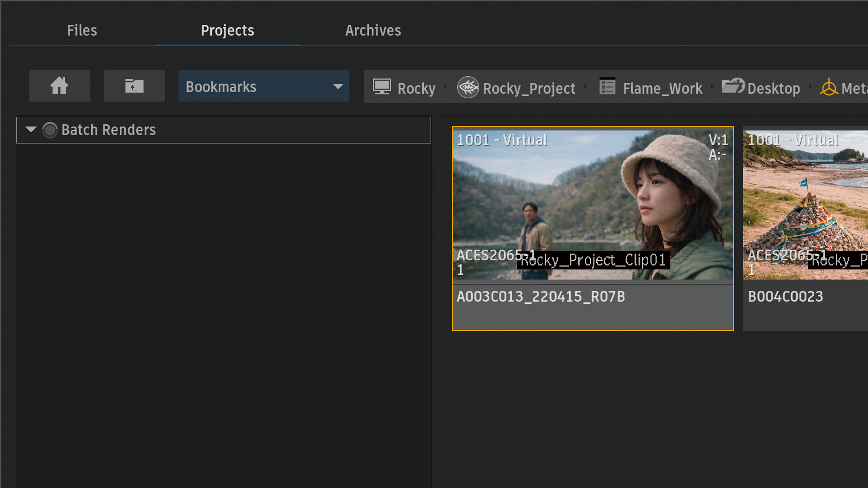Click the Flame_Work workspace list icon
This screenshot has height=488, width=868.
tap(607, 87)
